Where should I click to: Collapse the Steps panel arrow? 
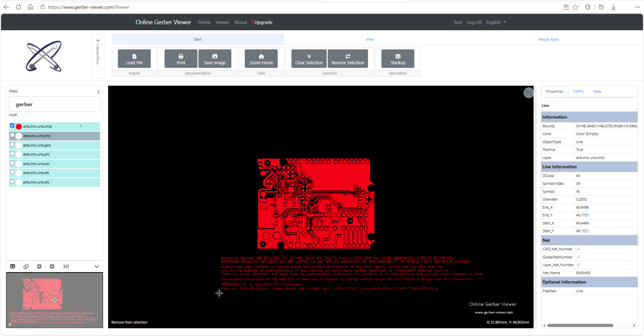pos(99,92)
